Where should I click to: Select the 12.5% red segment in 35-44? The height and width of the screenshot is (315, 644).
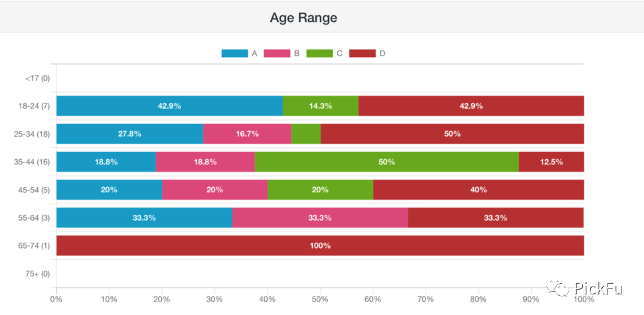(552, 162)
